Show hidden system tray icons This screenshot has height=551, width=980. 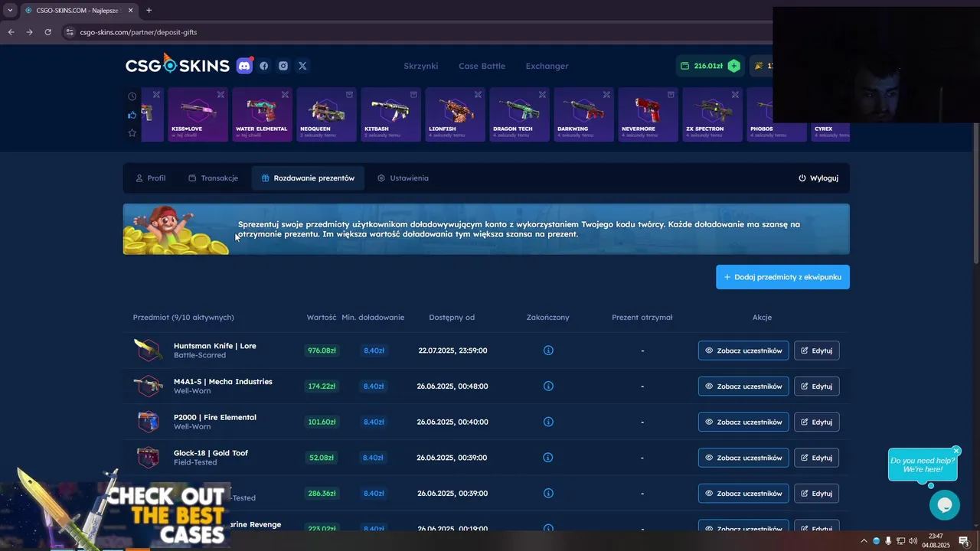pyautogui.click(x=864, y=541)
